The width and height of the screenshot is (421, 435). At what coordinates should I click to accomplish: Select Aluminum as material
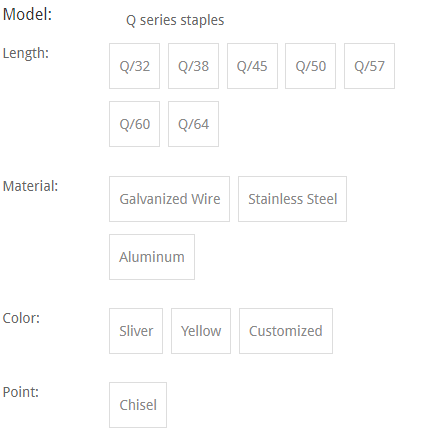pyautogui.click(x=152, y=257)
